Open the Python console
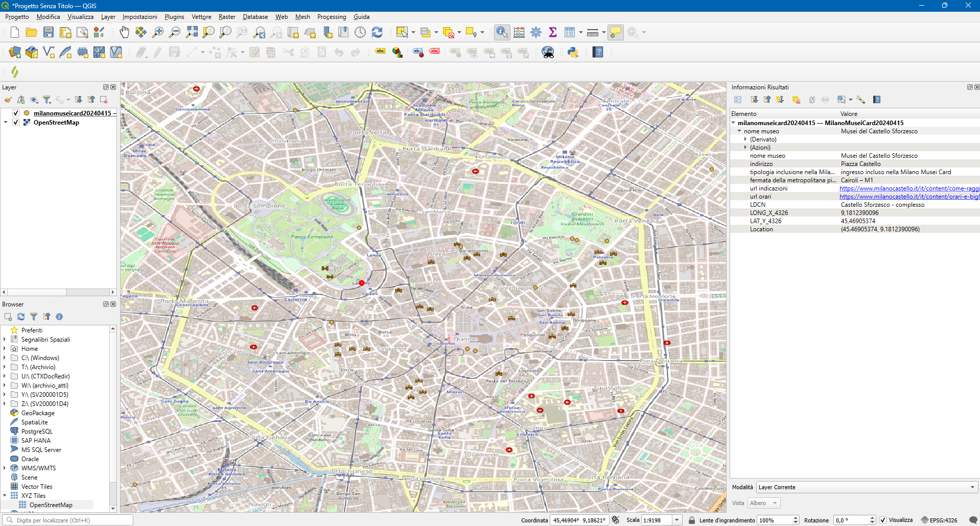980x526 pixels. (573, 52)
